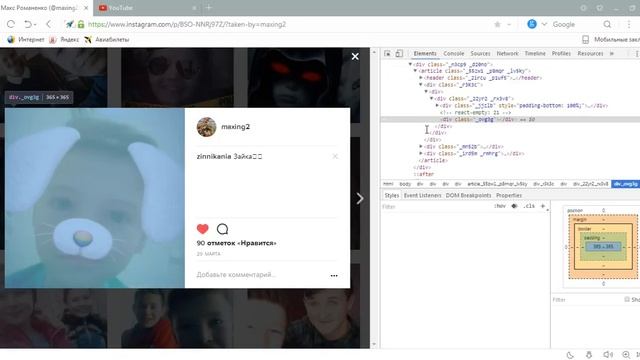Expand the last div before closing article

[421, 153]
